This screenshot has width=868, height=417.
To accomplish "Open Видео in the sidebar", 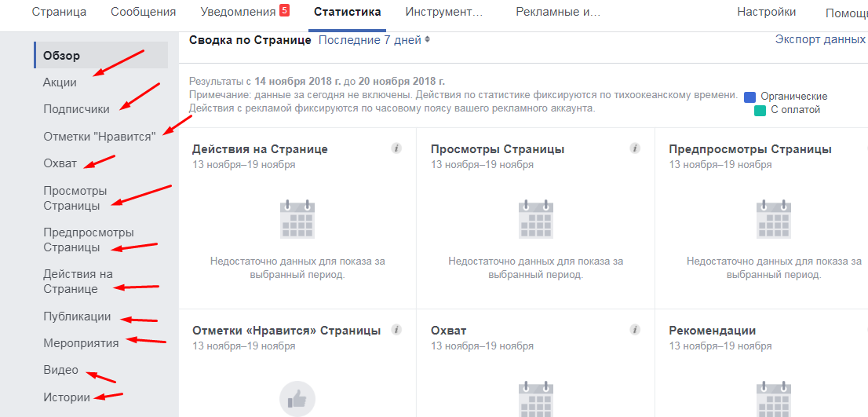I will click(x=61, y=370).
